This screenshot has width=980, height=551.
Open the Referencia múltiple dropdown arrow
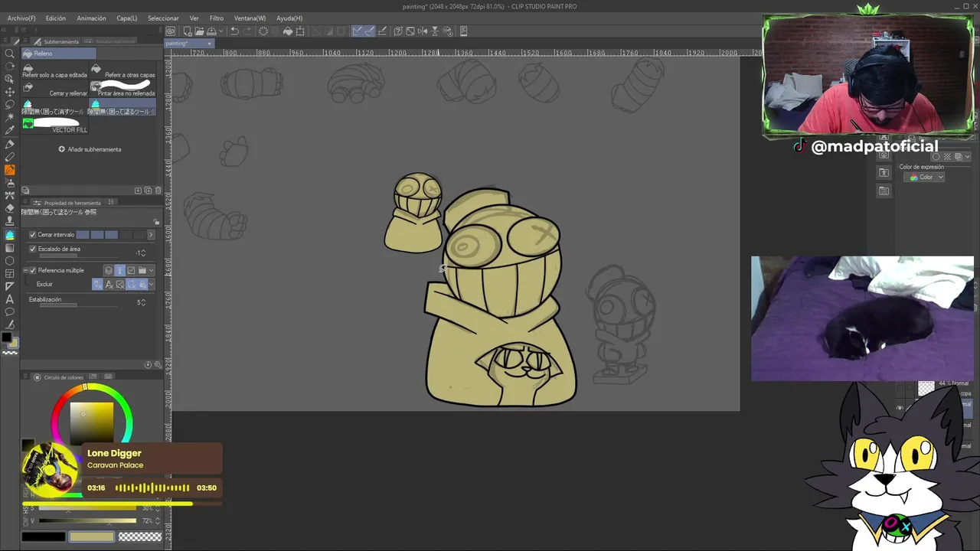(151, 270)
